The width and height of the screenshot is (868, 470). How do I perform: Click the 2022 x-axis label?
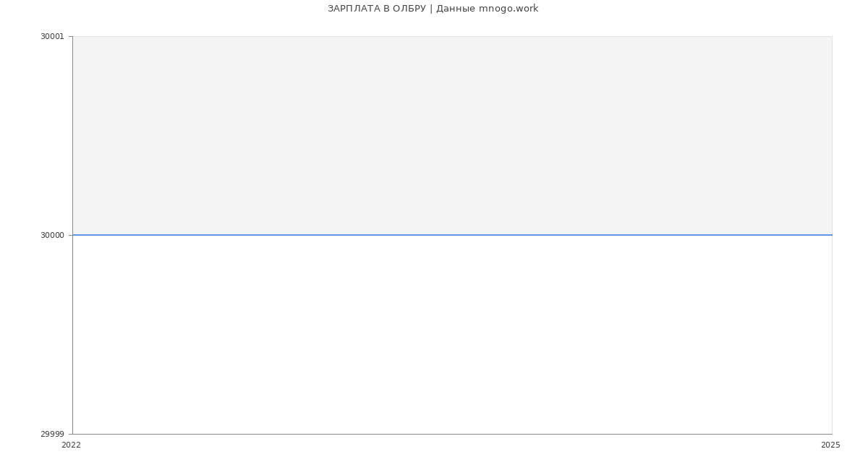coord(71,445)
